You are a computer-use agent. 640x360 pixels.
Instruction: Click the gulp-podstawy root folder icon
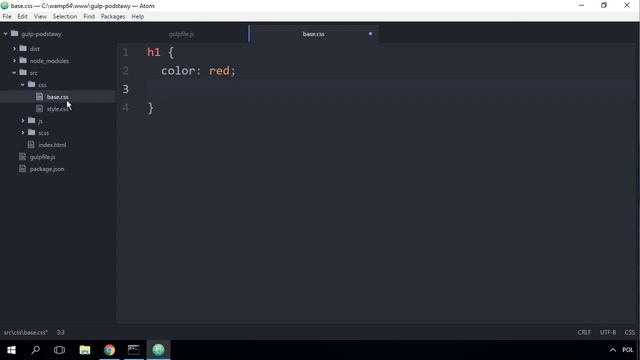tap(15, 33)
